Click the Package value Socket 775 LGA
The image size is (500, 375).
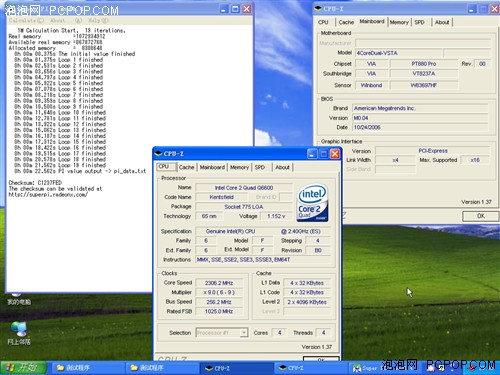click(244, 207)
